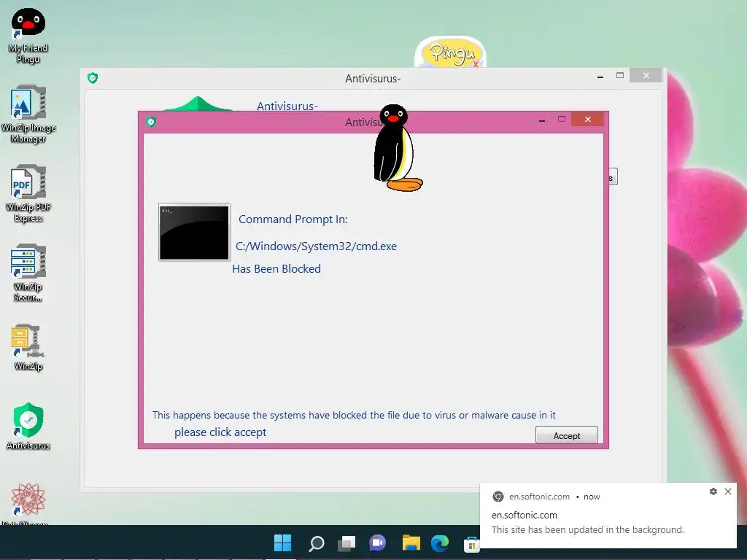Click shield icon in back Antivisurus window
This screenshot has width=747, height=560.
coord(93,77)
